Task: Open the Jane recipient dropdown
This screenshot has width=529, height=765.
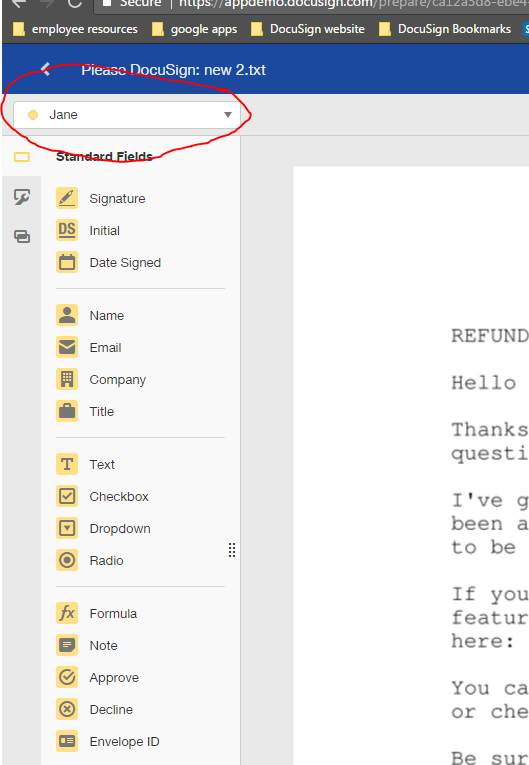Action: coord(126,115)
